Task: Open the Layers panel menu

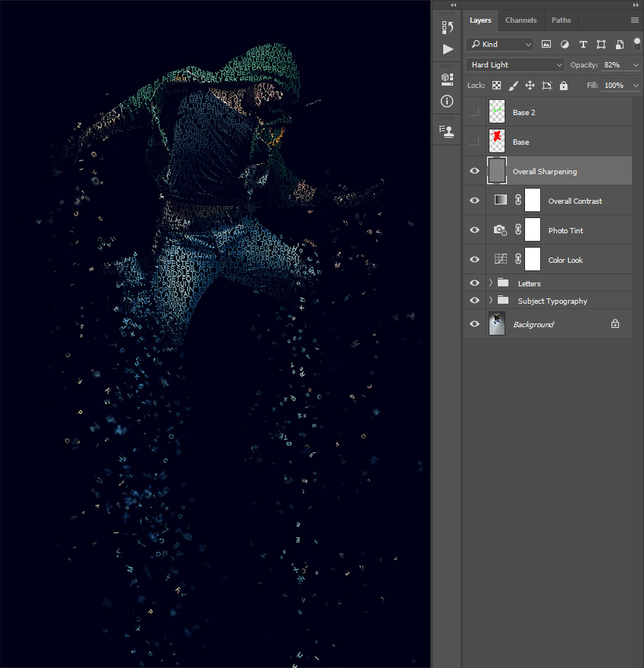Action: 636,20
